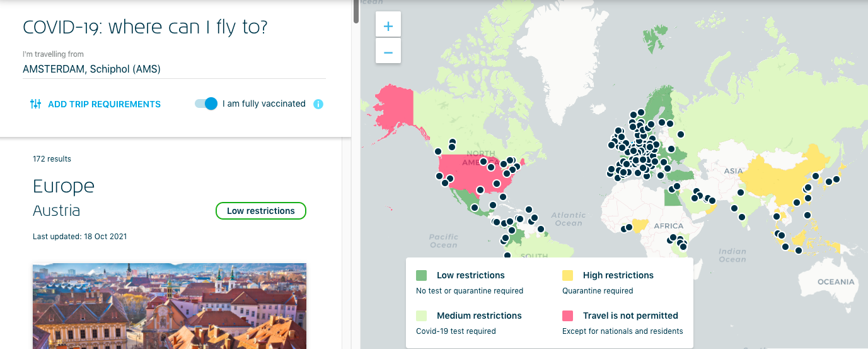Click the travelling from AMSTERDAM Schiphol field
868x349 pixels.
173,69
